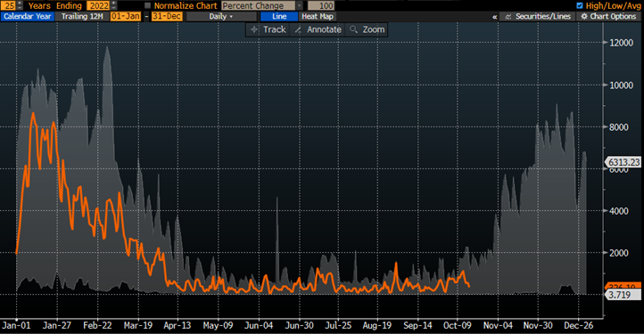Click the Nov-04 x-axis date label
Viewport: 644px width, 334px height.
498,325
